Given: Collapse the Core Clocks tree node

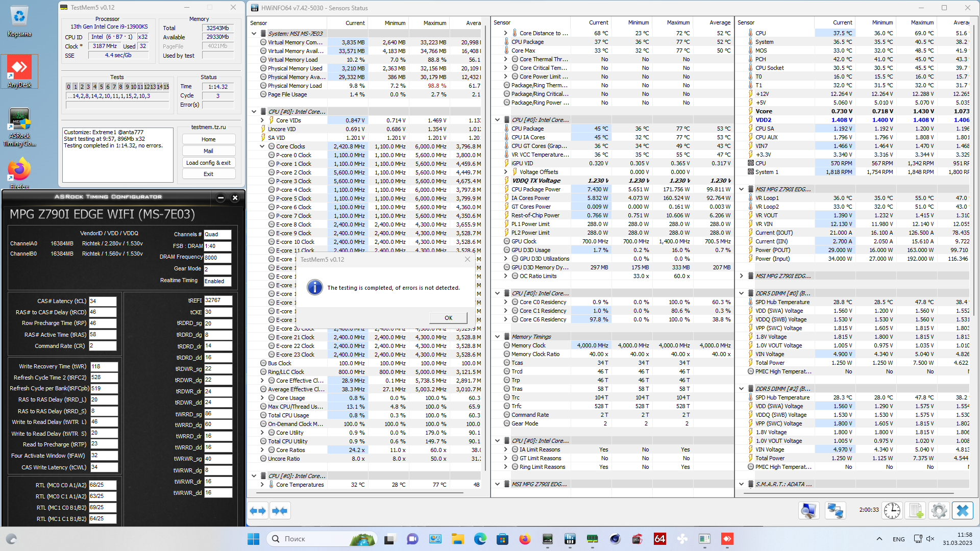Looking at the screenshot, I should [x=262, y=146].
